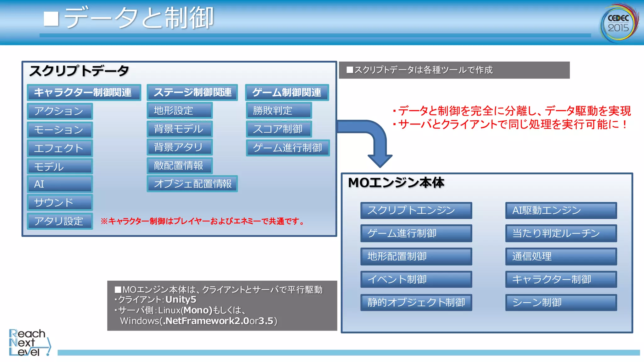Click the AI駆動エンジン box

tap(561, 211)
